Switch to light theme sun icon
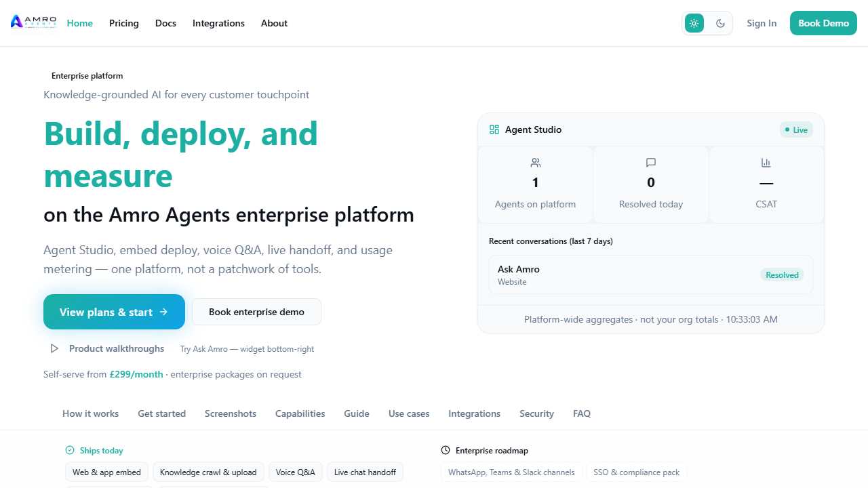The height and width of the screenshot is (488, 868). (x=694, y=23)
